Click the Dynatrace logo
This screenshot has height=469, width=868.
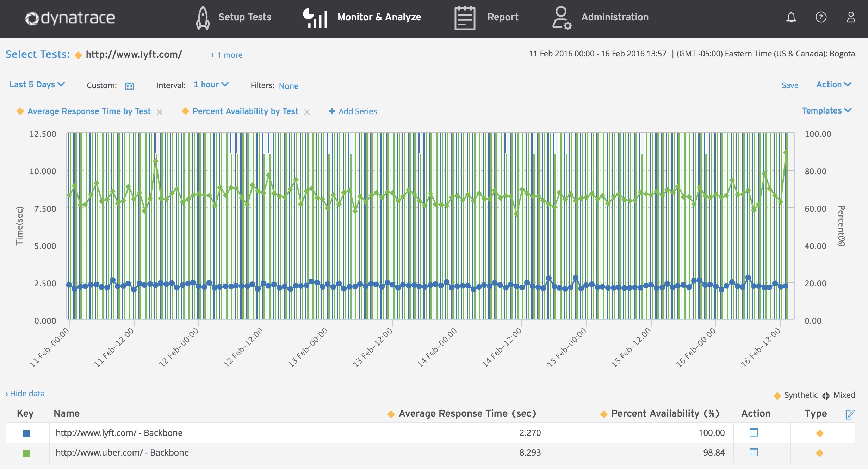click(x=70, y=18)
